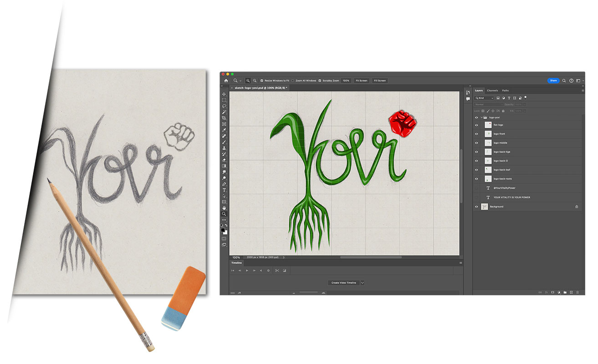This screenshot has height=364, width=598.
Task: Open the Kind filter dropdown in Layers
Action: click(485, 98)
